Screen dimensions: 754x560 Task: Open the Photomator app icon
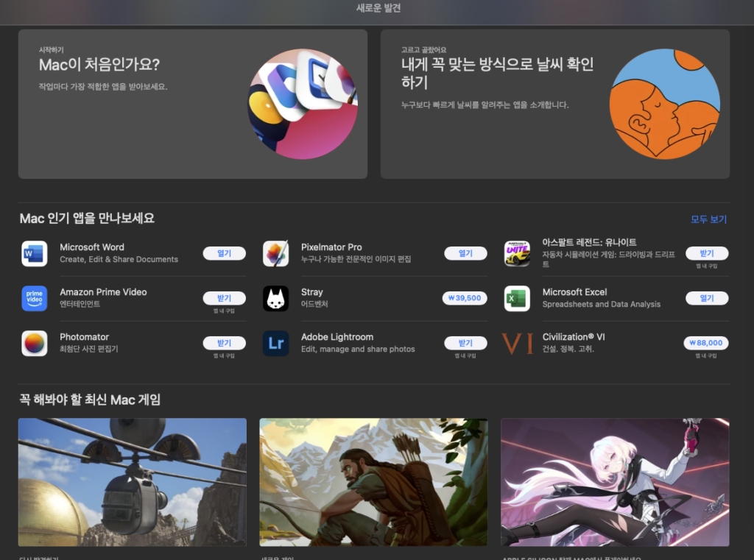[35, 344]
